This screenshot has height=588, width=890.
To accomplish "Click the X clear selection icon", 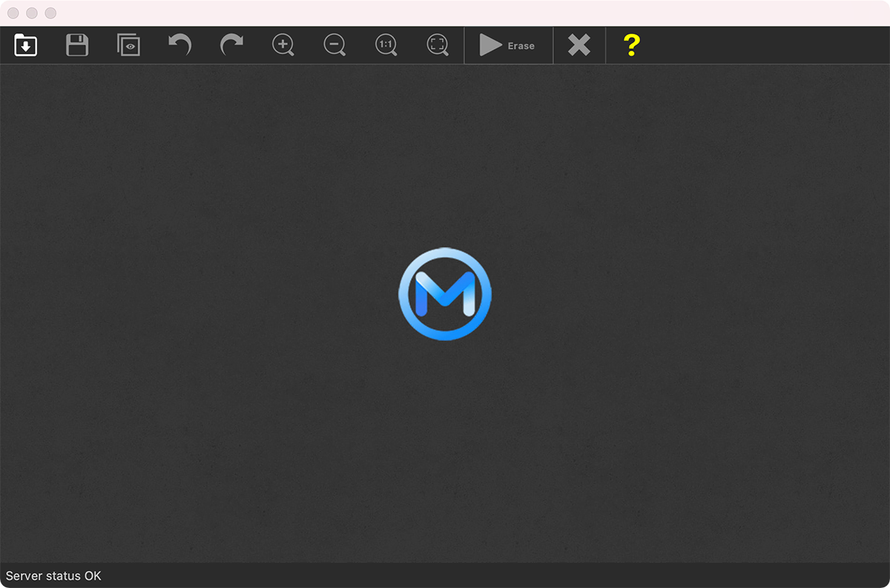I will (579, 45).
